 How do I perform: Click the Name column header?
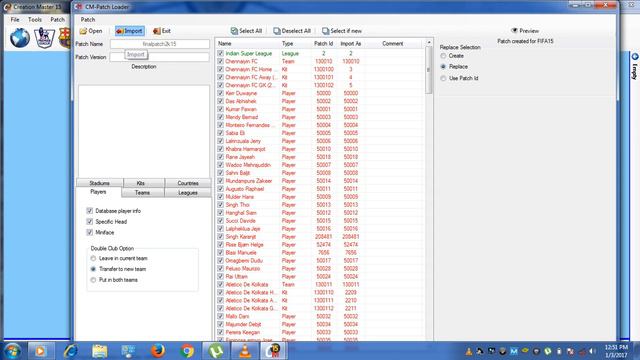coord(247,43)
